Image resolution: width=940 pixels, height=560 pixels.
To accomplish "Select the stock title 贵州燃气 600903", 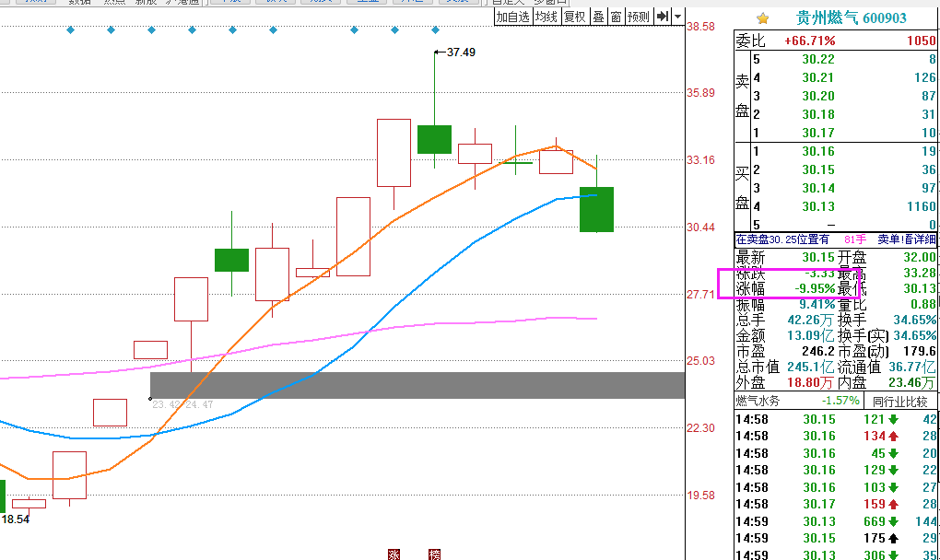I will (x=852, y=18).
